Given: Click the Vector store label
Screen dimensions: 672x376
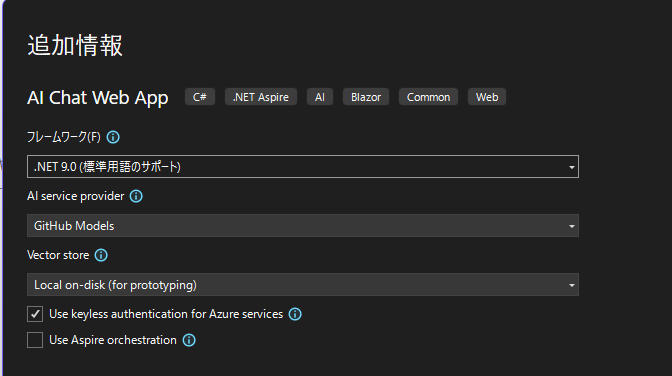Looking at the screenshot, I should point(58,255).
